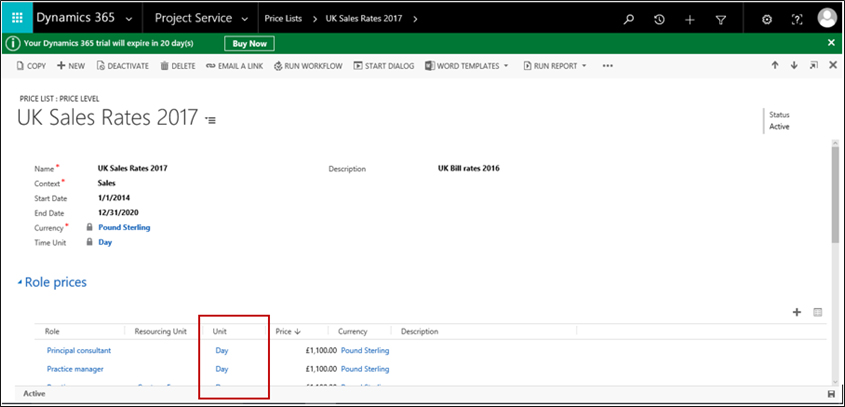The width and height of the screenshot is (845, 407).
Task: Delete the price list record
Action: 178,66
